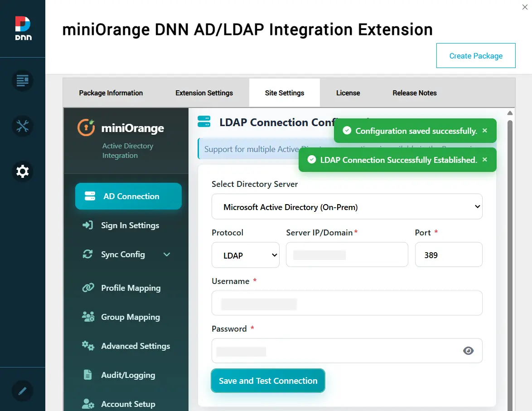Click the 'Protocol' field label
Viewport: 532px width, 411px height.
[227, 232]
